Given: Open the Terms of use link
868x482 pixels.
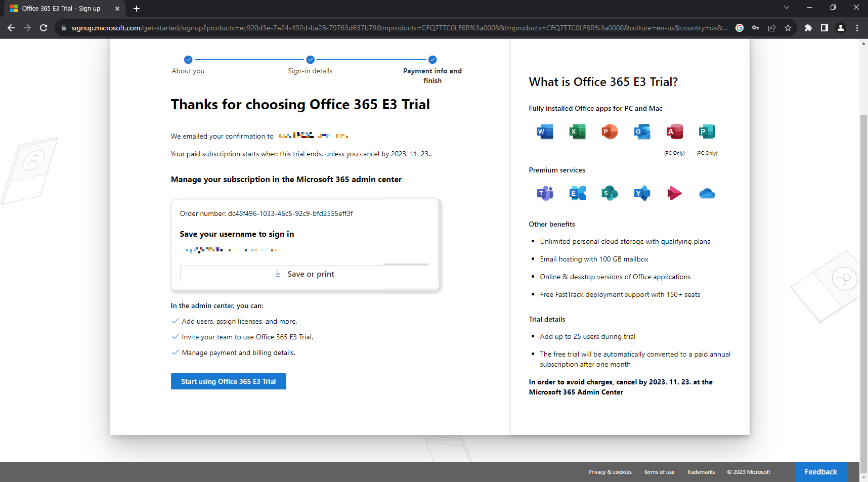Looking at the screenshot, I should click(x=659, y=472).
